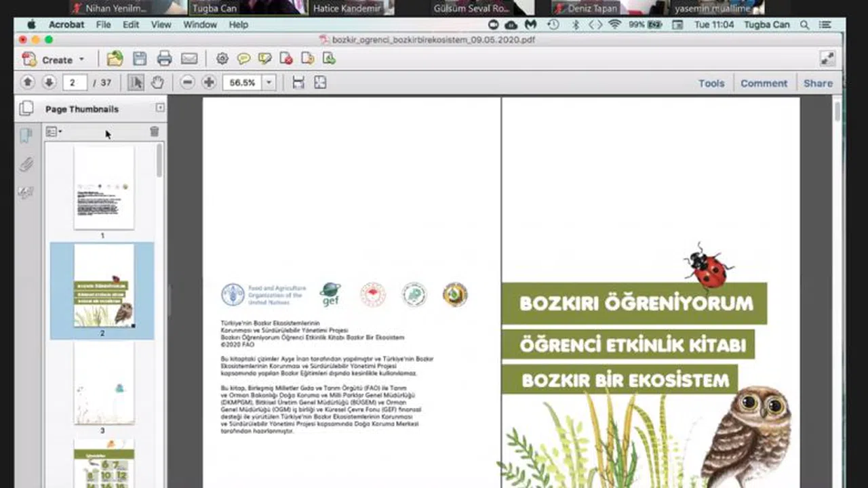Add a sticky note comment
This screenshot has width=868, height=488.
tap(243, 59)
